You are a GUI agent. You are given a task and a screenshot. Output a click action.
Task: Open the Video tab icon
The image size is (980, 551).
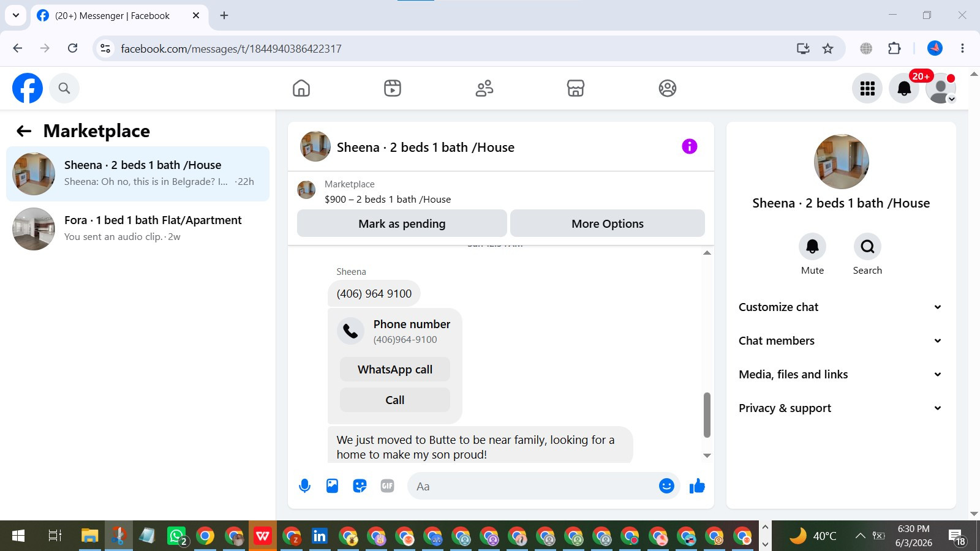pos(393,88)
